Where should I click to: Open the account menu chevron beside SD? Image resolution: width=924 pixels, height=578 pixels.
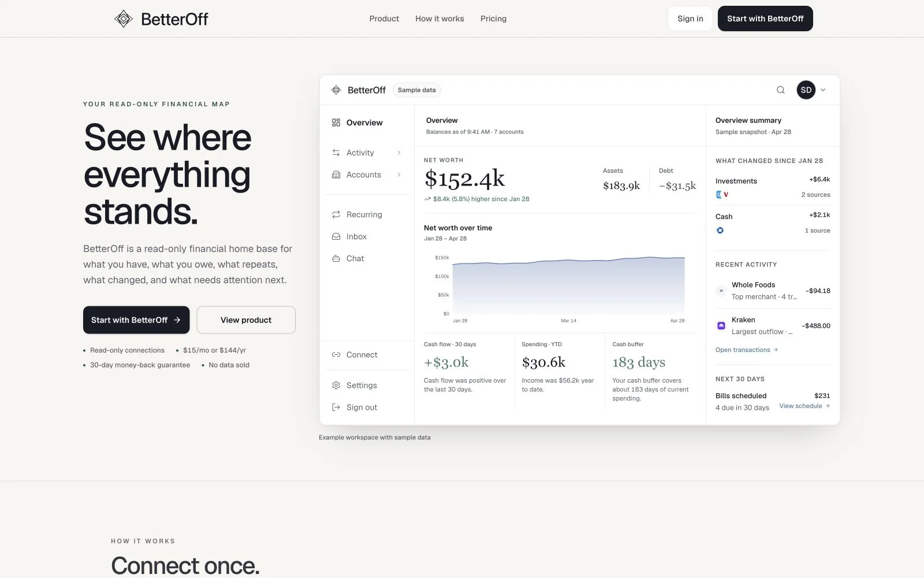click(823, 90)
